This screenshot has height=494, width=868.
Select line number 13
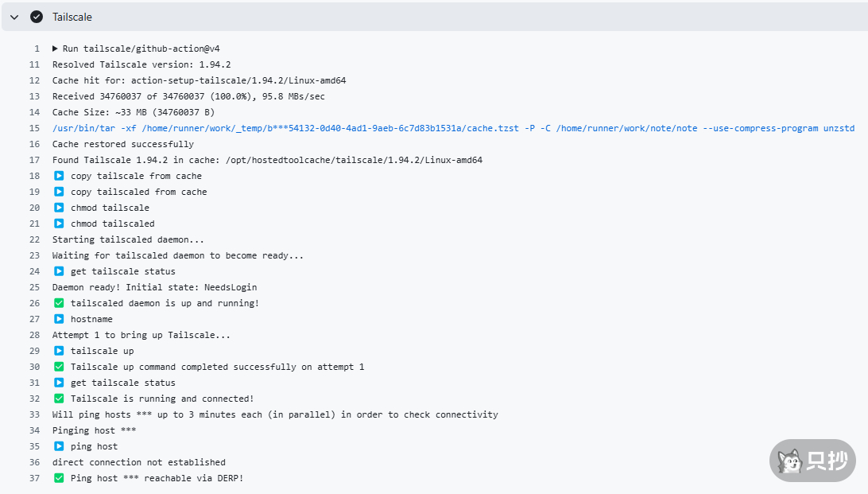point(34,96)
